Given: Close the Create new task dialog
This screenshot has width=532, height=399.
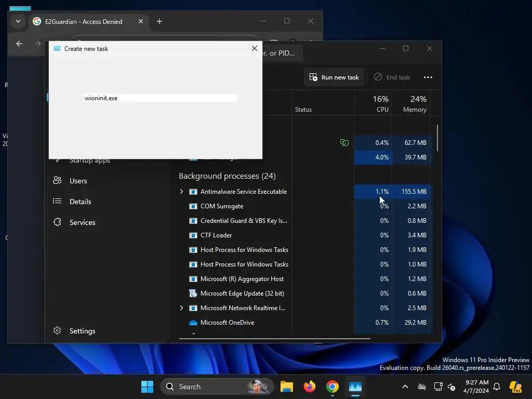Looking at the screenshot, I should click(x=255, y=48).
